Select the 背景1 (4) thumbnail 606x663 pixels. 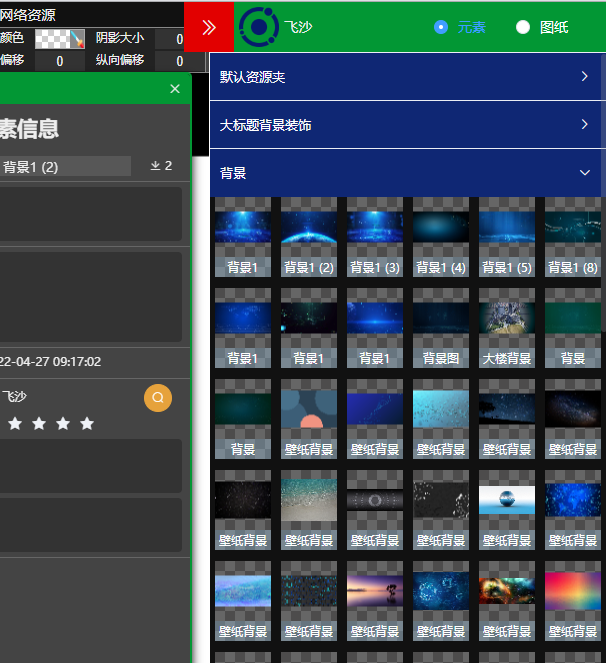point(441,237)
